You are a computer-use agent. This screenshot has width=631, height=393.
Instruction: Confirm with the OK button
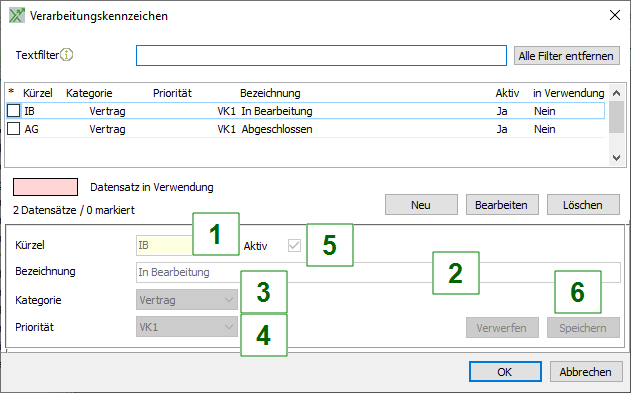tap(505, 372)
